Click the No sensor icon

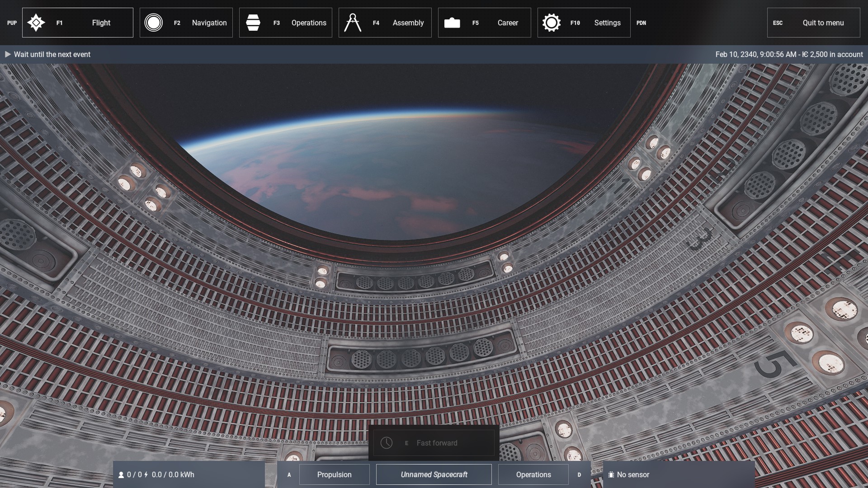[x=611, y=475]
